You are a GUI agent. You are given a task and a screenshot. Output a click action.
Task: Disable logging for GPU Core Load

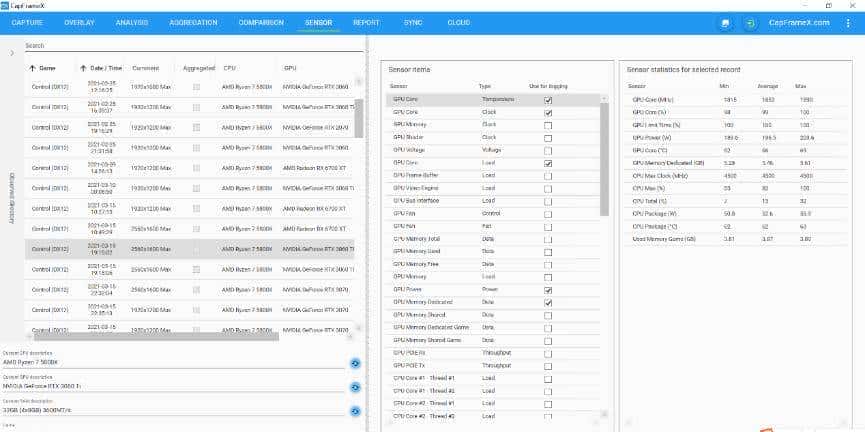point(548,163)
